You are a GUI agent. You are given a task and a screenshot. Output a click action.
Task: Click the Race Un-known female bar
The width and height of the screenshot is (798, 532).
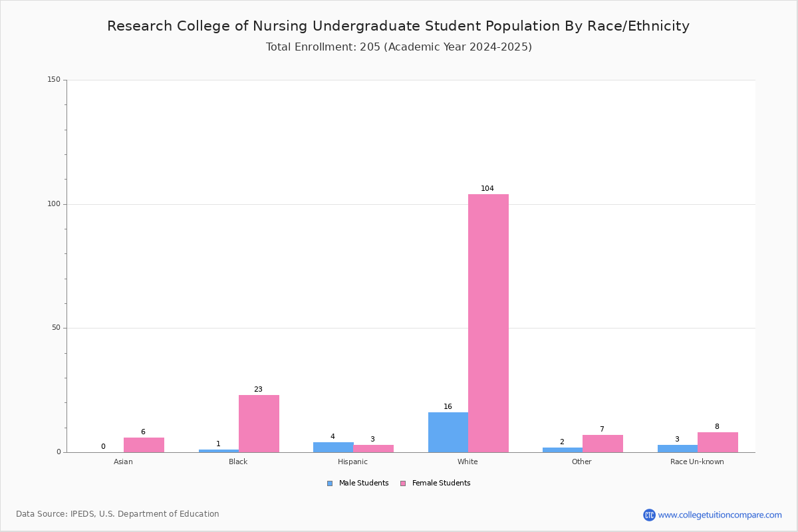click(718, 442)
